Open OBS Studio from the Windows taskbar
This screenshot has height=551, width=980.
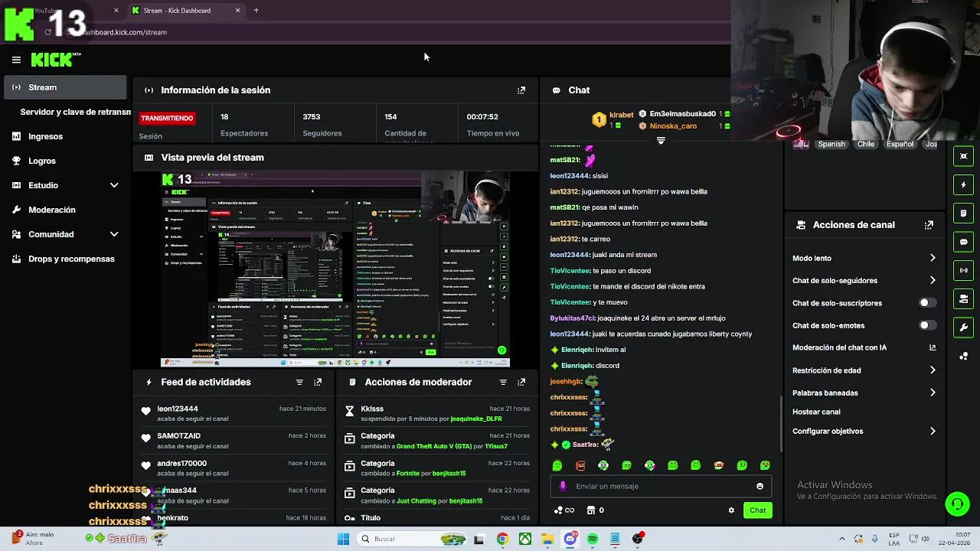[637, 539]
